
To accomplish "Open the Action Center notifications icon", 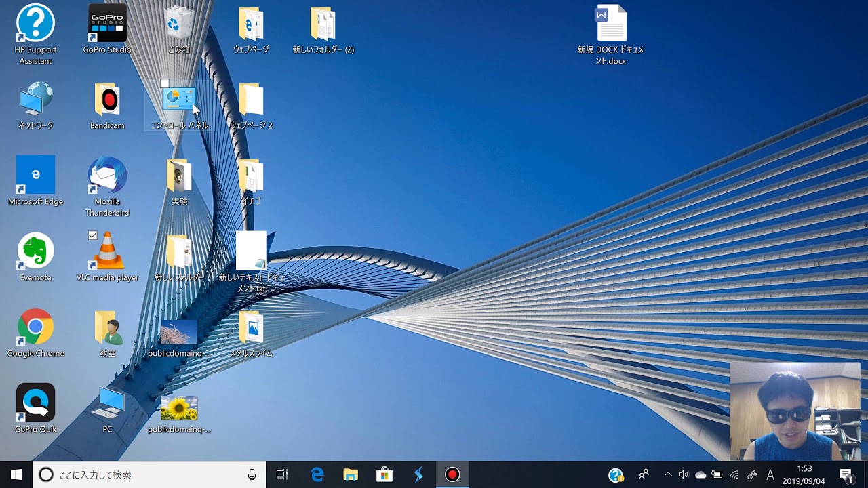I will pos(846,474).
